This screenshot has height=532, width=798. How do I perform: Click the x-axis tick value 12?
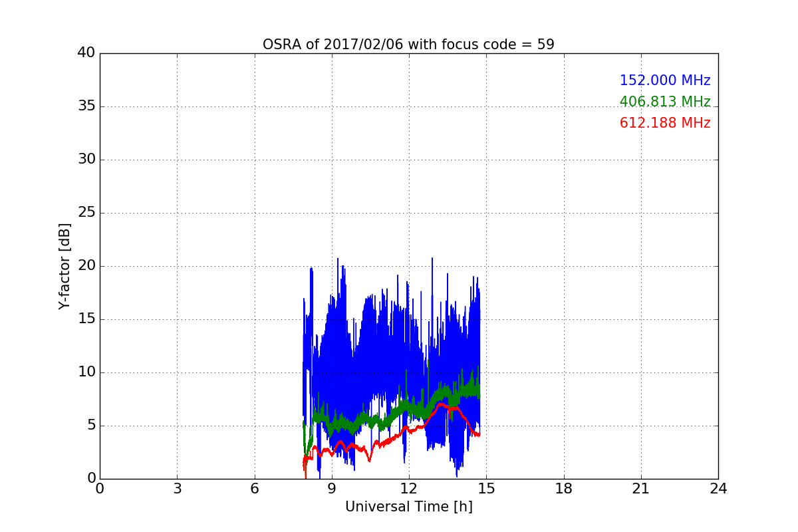[409, 489]
